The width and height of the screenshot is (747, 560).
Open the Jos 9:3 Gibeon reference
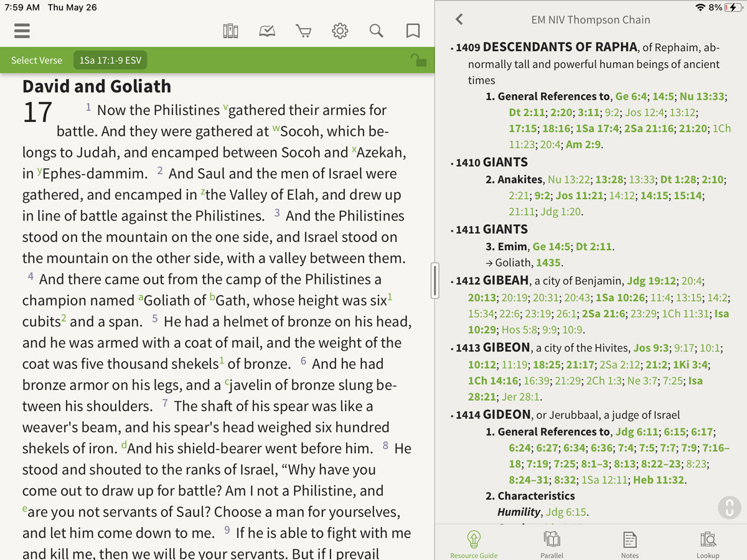[x=651, y=348]
